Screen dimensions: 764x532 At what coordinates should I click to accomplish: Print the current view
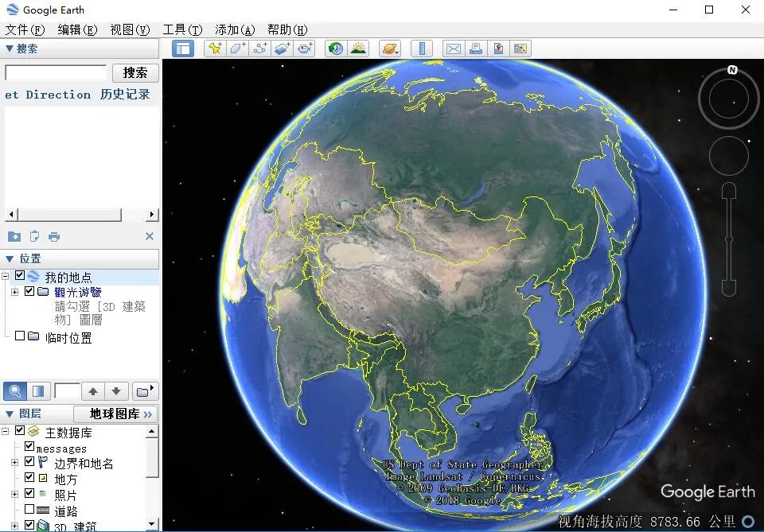(475, 48)
